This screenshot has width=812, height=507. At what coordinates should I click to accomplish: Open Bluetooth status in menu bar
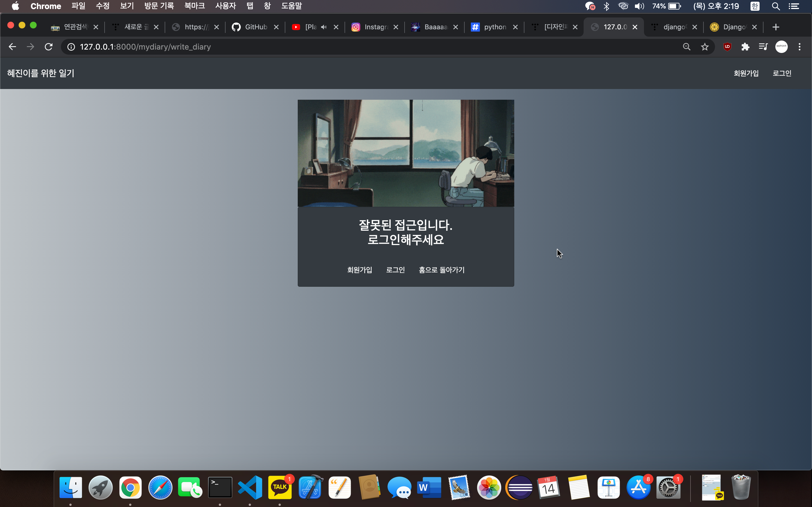tap(606, 6)
